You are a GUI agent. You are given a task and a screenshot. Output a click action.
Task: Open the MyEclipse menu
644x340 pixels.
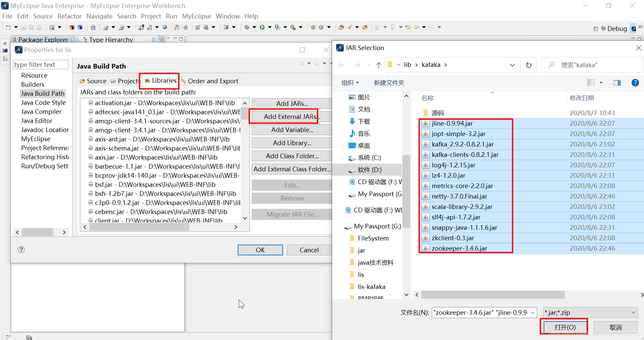click(196, 16)
